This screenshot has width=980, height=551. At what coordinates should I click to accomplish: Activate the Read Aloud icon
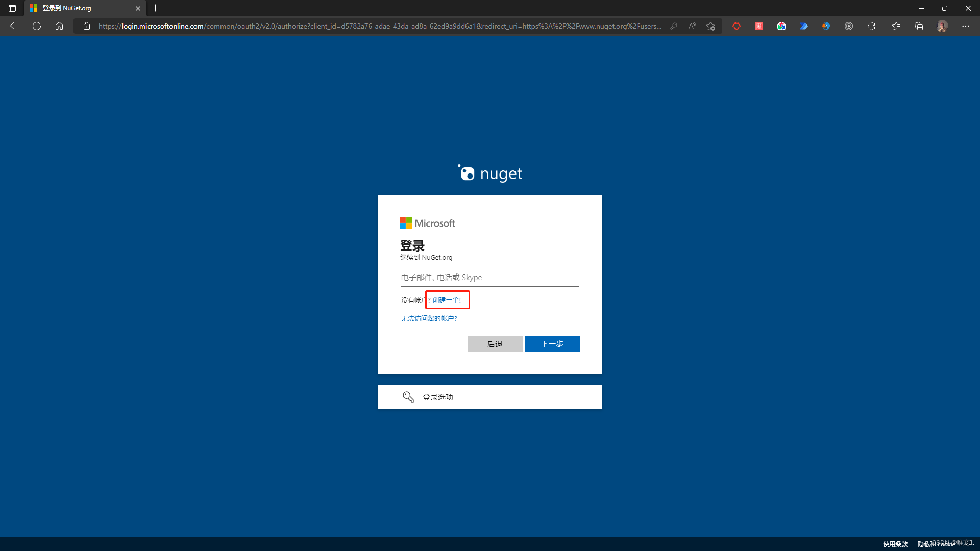pos(692,26)
